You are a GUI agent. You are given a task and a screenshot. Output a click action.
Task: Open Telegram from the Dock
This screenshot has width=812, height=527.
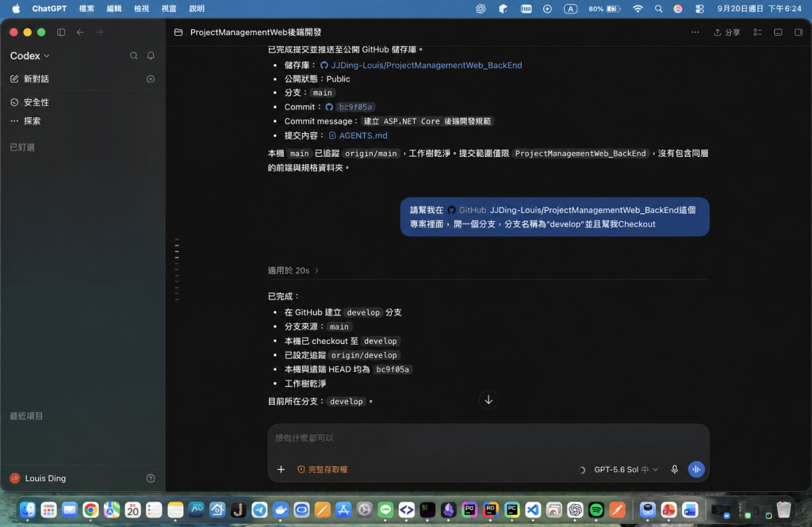259,510
